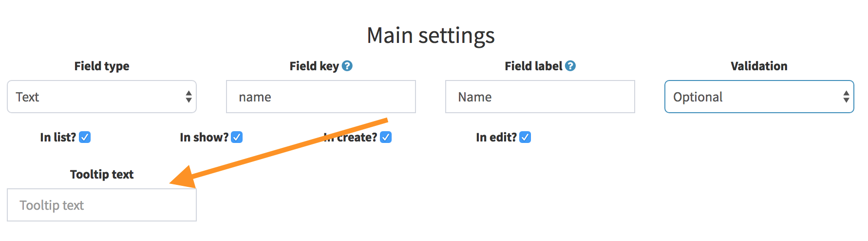The image size is (868, 241).
Task: Open the Validation dropdown showing Optional
Action: (759, 97)
